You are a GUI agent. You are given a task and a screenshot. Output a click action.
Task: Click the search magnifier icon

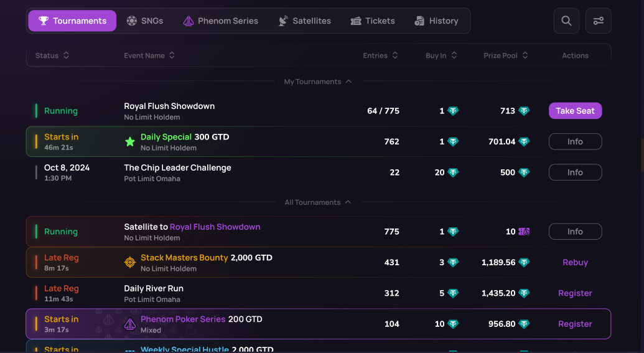tap(566, 21)
